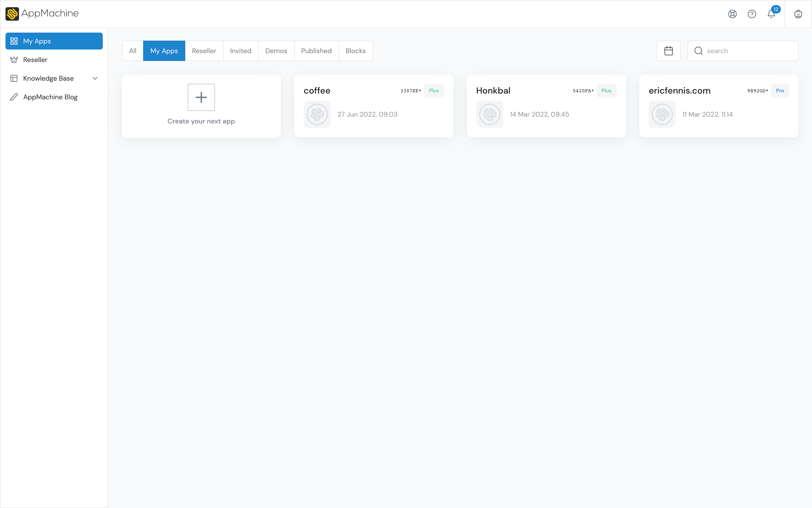812x508 pixels.
Task: Click the Pro badge on ericfennis.com card
Action: pyautogui.click(x=780, y=90)
